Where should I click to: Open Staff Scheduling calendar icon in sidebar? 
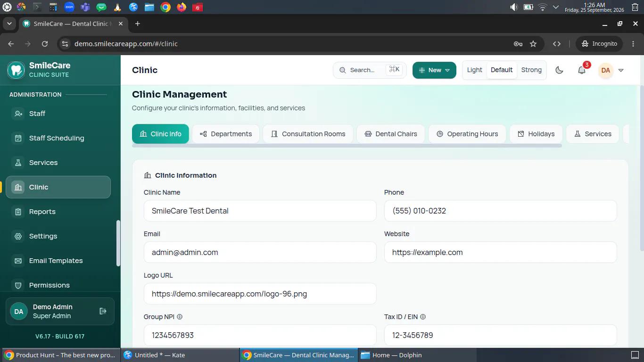click(x=18, y=138)
